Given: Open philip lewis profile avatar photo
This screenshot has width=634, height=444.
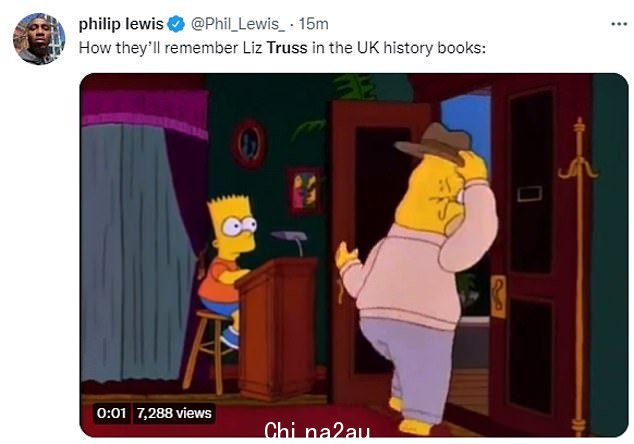Looking at the screenshot, I should pyautogui.click(x=39, y=39).
